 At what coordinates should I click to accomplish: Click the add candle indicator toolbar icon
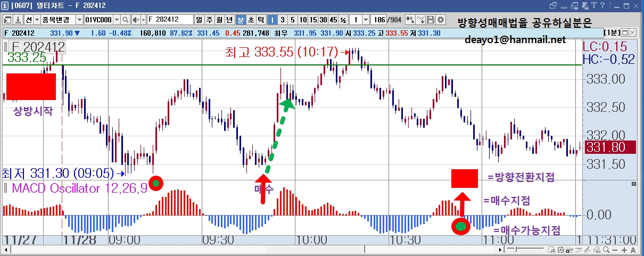410,20
